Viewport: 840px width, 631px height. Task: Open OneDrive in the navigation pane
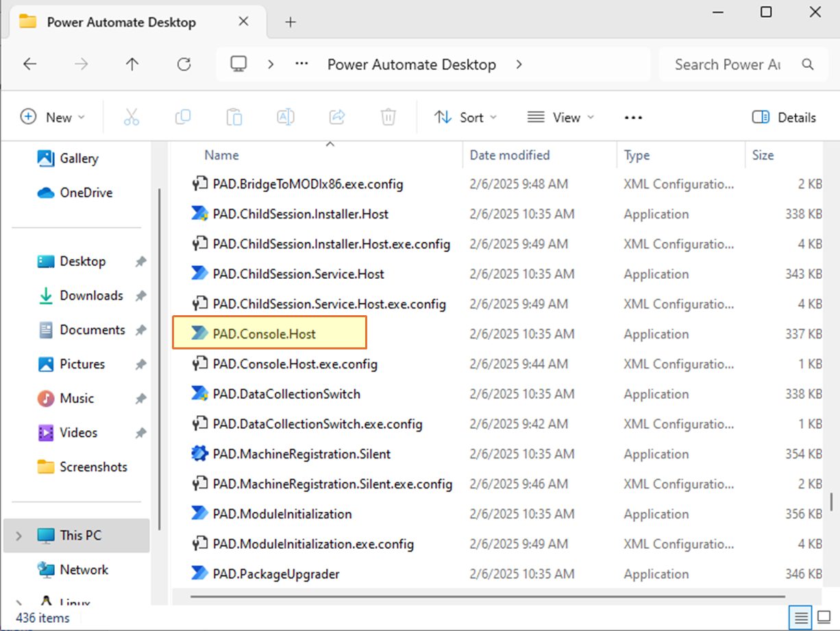click(74, 193)
